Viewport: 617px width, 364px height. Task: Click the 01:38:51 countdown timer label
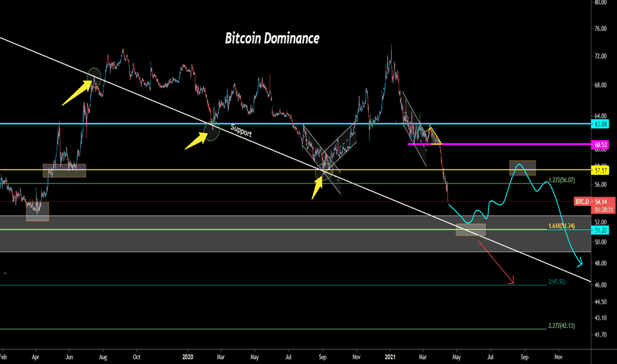click(604, 209)
